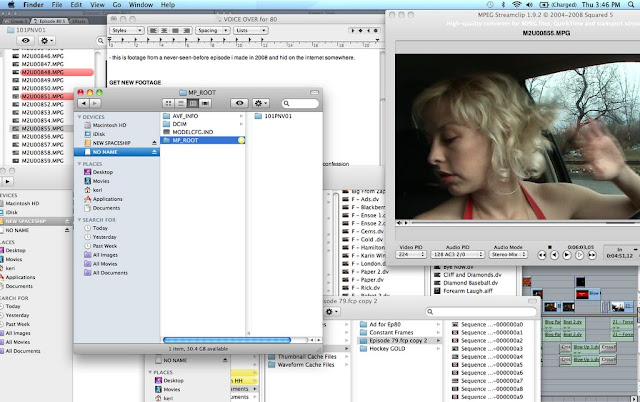Viewport: 640px width, 402px height.
Task: Eject the NO NAME volume in MP_ROOT sidebar
Action: pyautogui.click(x=154, y=152)
